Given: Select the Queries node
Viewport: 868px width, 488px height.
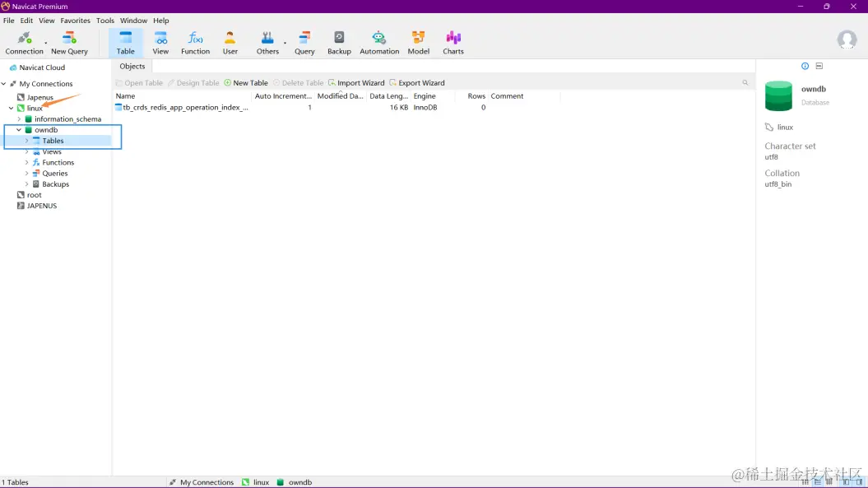Looking at the screenshot, I should pyautogui.click(x=55, y=174).
